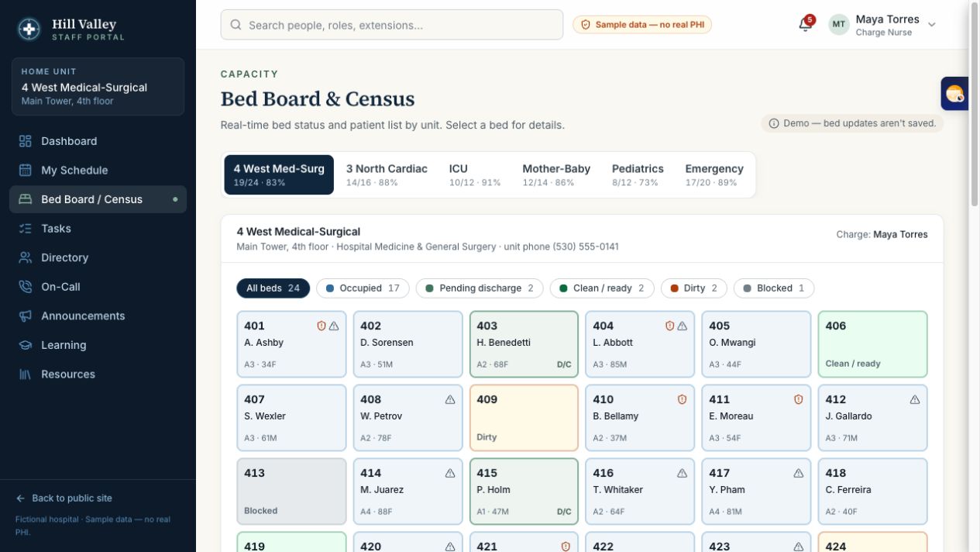Click the warning triangle on bed 412
980x552 pixels.
pyautogui.click(x=915, y=399)
